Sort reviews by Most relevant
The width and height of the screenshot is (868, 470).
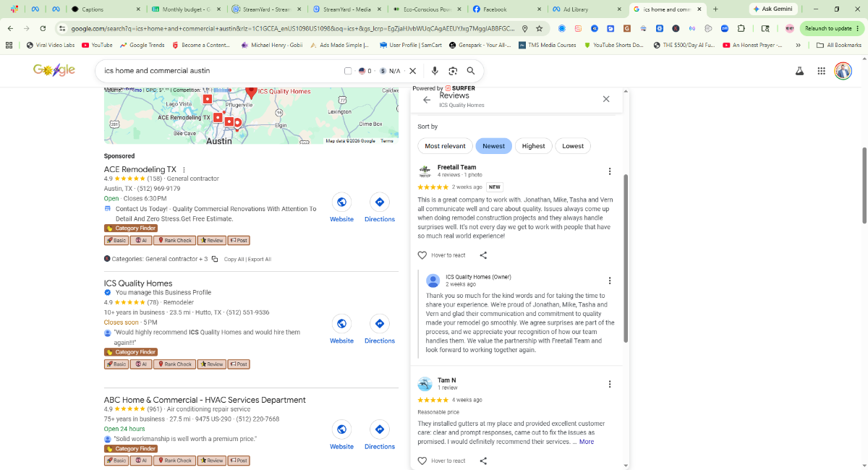(x=445, y=146)
